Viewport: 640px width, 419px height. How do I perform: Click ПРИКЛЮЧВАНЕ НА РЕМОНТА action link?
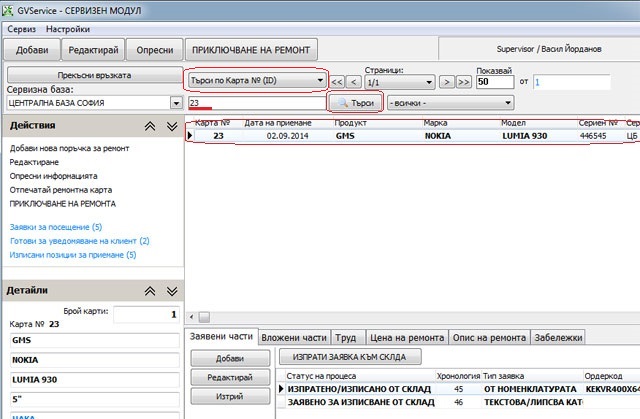(62, 204)
